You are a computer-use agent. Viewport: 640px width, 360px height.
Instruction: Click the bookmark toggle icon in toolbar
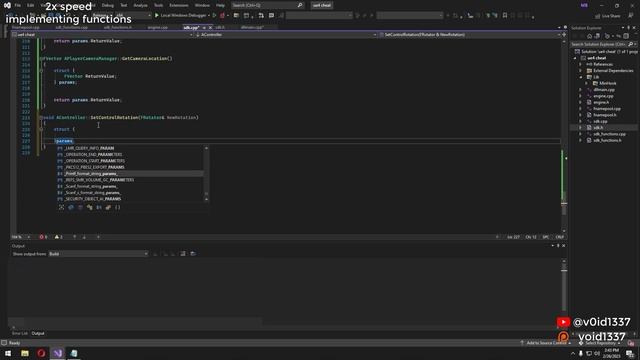point(505,16)
